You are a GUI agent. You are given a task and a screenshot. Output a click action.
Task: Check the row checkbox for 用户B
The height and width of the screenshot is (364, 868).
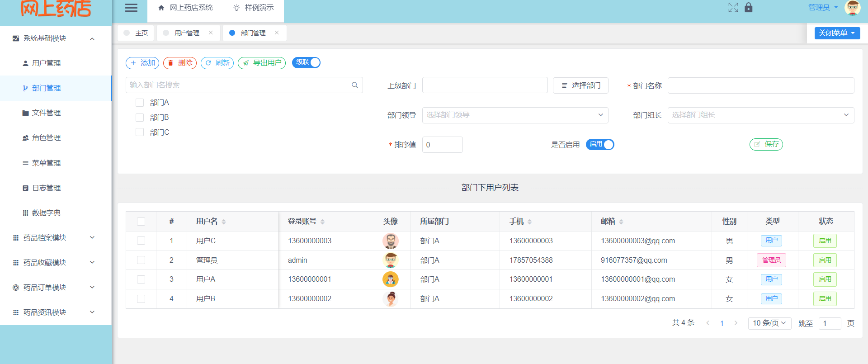coord(141,299)
